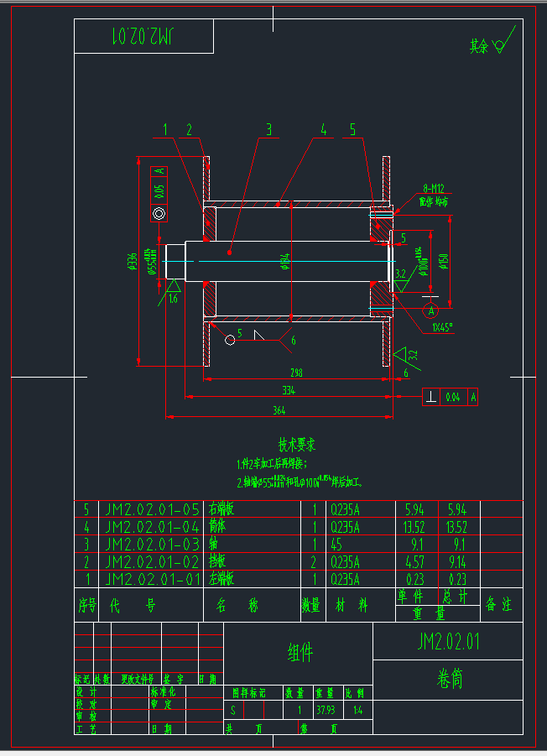Select the φ336 diameter dimension
This screenshot has height=756, width=547.
click(x=132, y=261)
